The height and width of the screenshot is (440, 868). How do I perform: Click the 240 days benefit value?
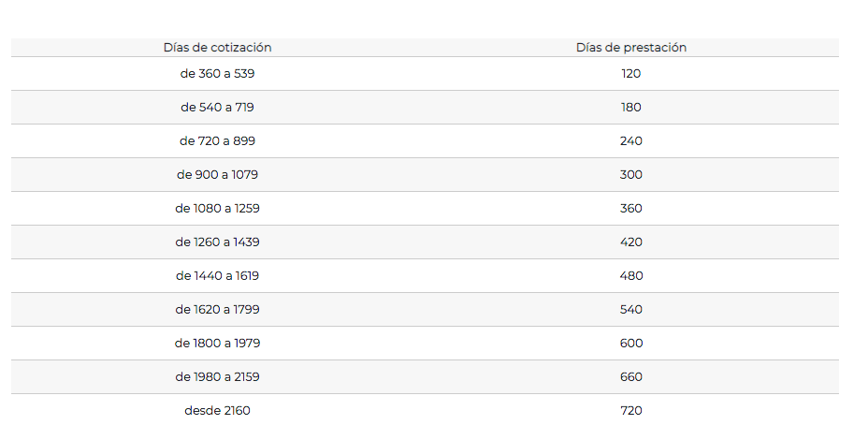click(630, 140)
